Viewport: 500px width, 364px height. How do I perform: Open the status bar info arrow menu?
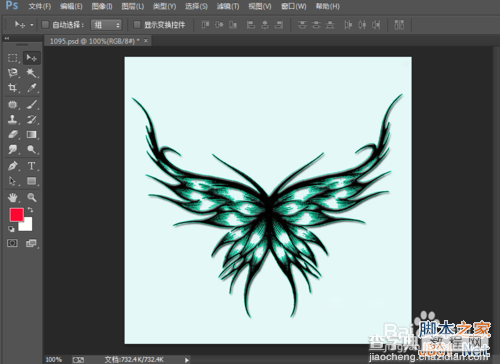click(187, 360)
